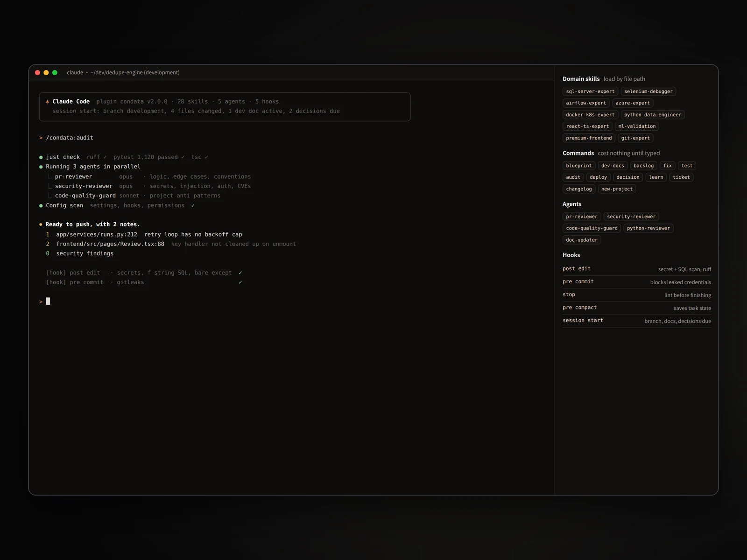Screen dimensions: 747x560
Task: Click the red close window button
Action: pyautogui.click(x=37, y=73)
